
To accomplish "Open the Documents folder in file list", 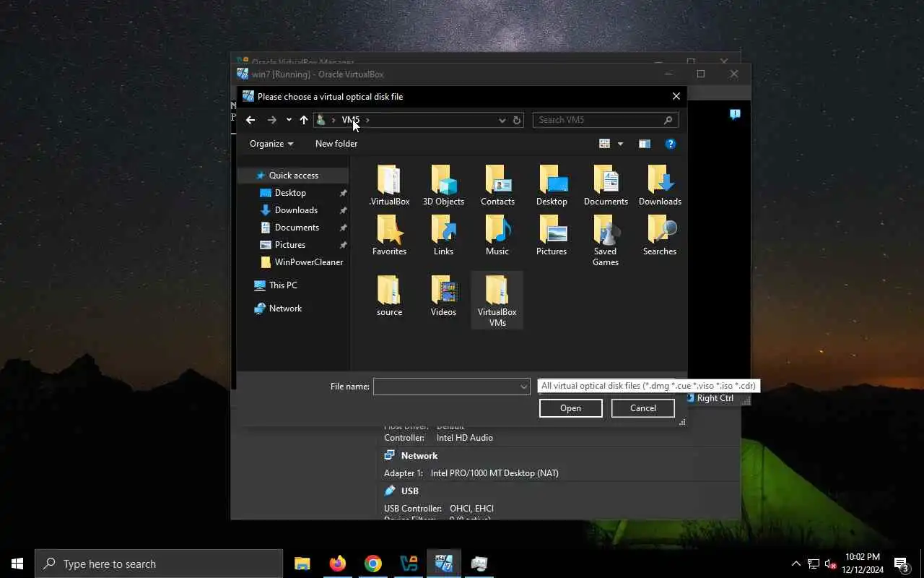I will (x=606, y=186).
